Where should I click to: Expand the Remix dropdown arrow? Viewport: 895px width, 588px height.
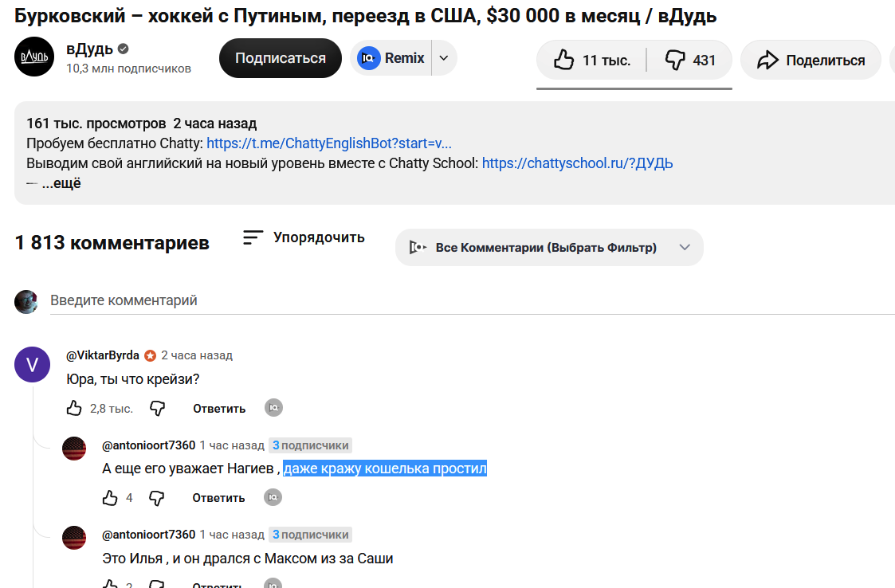444,58
